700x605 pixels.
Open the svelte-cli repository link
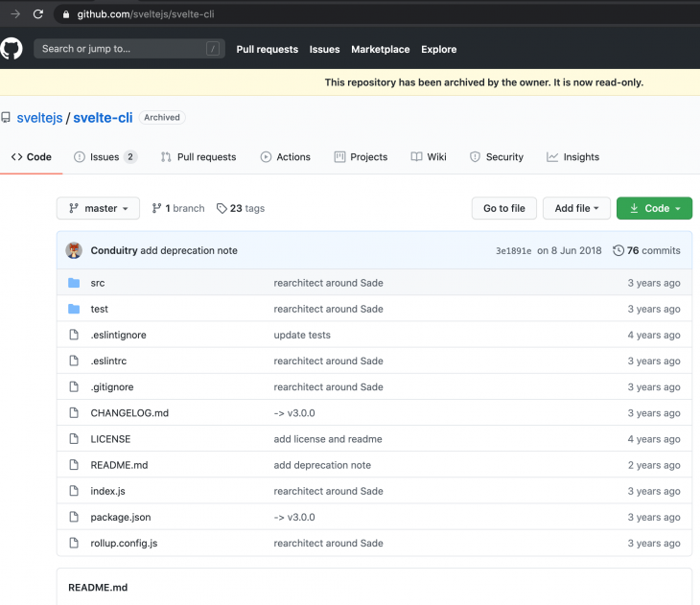[103, 117]
